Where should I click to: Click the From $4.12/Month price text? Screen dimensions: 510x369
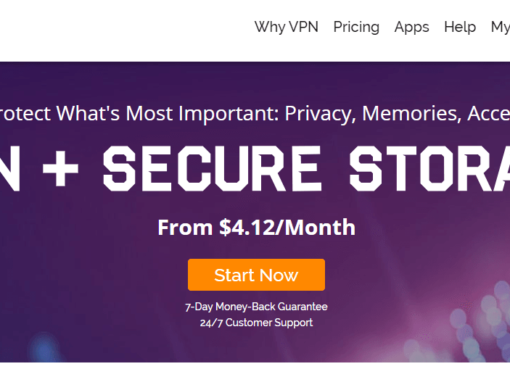pyautogui.click(x=256, y=227)
